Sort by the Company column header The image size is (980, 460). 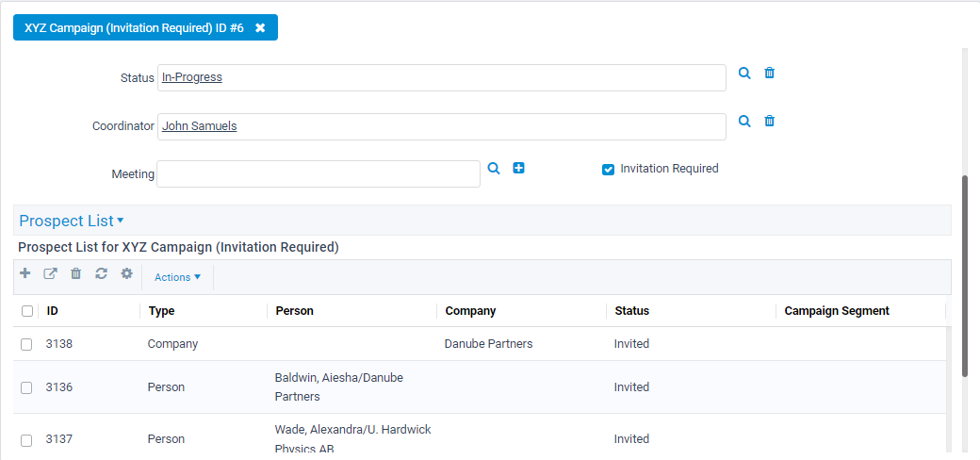[x=470, y=311]
